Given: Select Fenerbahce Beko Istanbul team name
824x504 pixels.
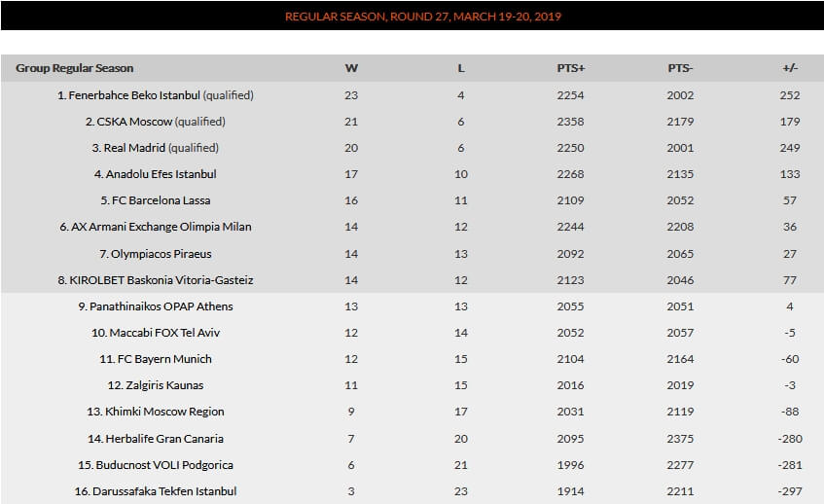Looking at the screenshot, I should [134, 95].
